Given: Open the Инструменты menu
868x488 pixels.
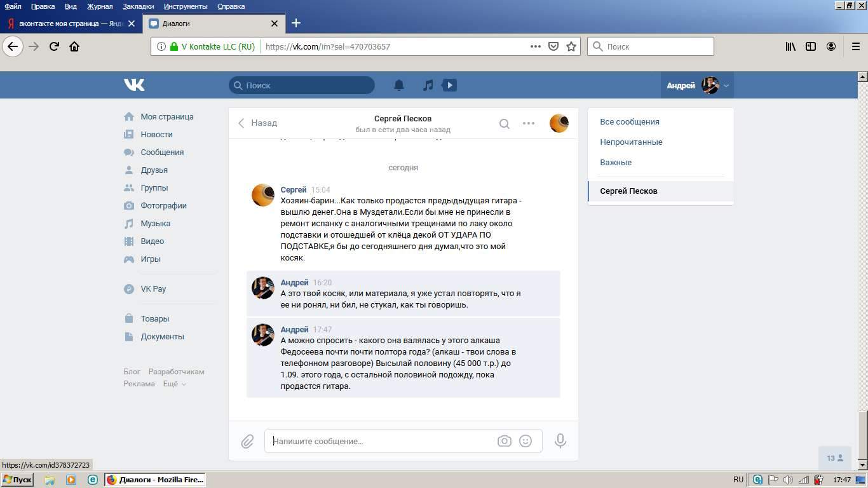Looking at the screenshot, I should (186, 6).
